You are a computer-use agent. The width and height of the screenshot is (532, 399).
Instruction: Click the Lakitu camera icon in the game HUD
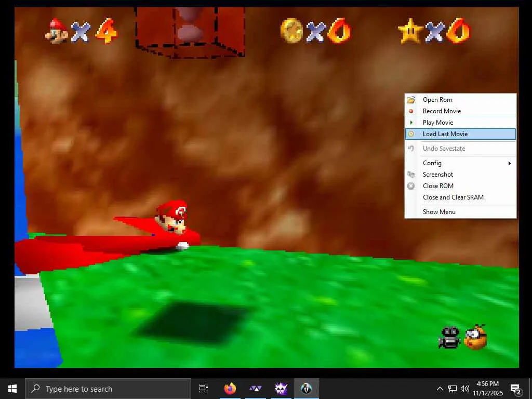(475, 337)
